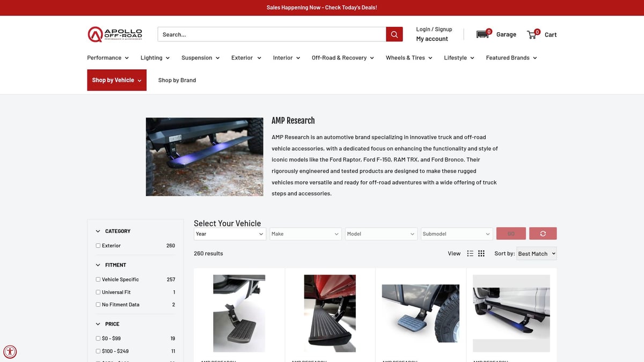Image resolution: width=644 pixels, height=362 pixels.
Task: Open the Suspension menu
Action: click(x=200, y=58)
